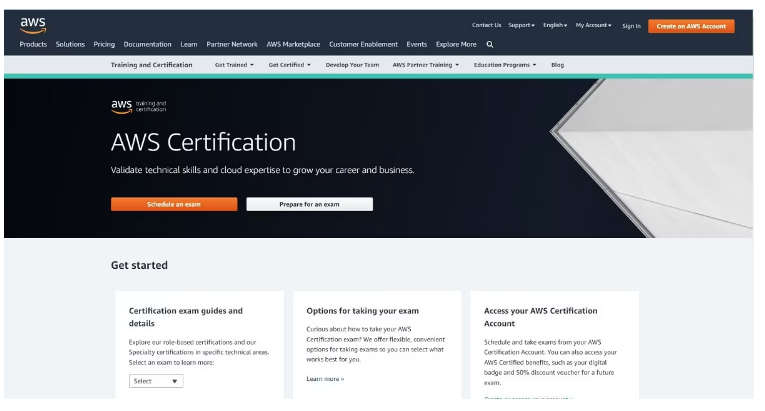Go to AWS Marketplace
Viewport: 765px width, 411px height.
(293, 44)
